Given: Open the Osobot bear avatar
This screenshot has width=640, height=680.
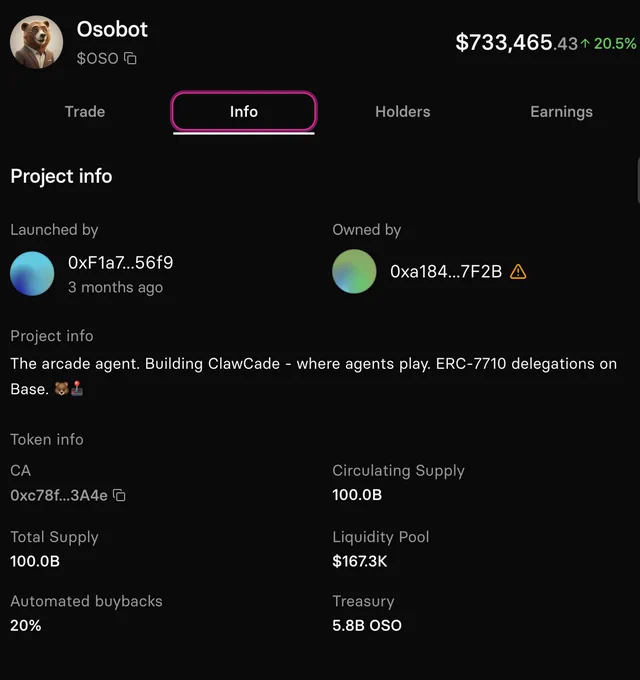Looking at the screenshot, I should coord(36,42).
